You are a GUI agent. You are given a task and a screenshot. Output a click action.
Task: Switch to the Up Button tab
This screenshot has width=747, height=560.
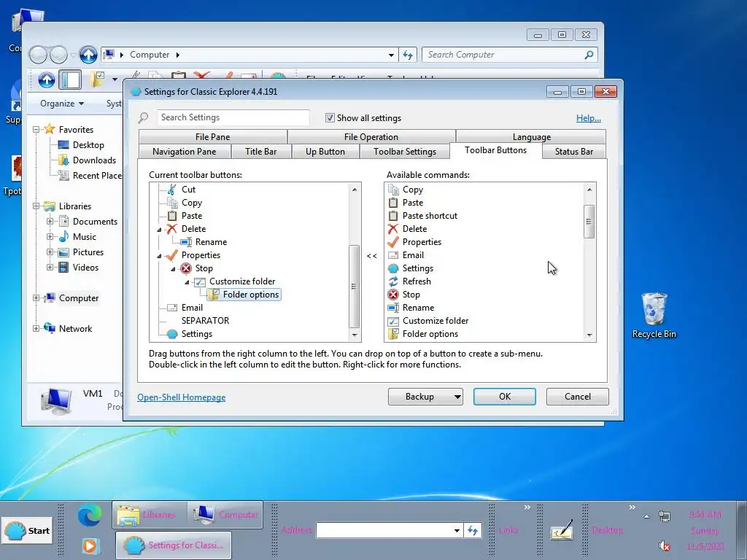tap(325, 152)
